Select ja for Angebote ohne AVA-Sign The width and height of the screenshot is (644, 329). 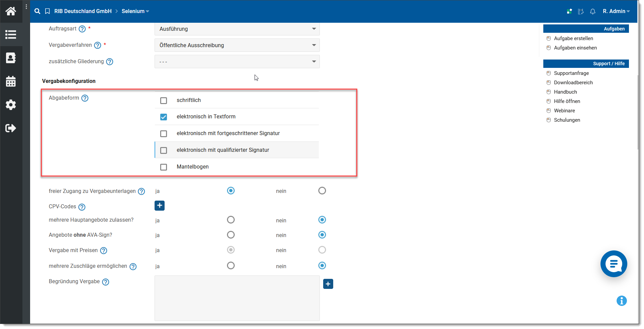(231, 235)
